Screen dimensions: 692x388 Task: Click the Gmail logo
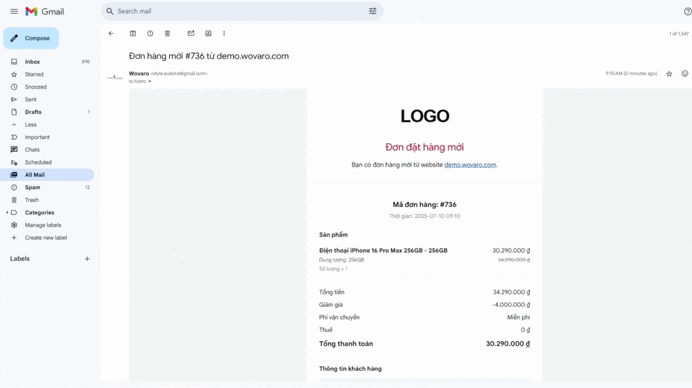pyautogui.click(x=45, y=11)
